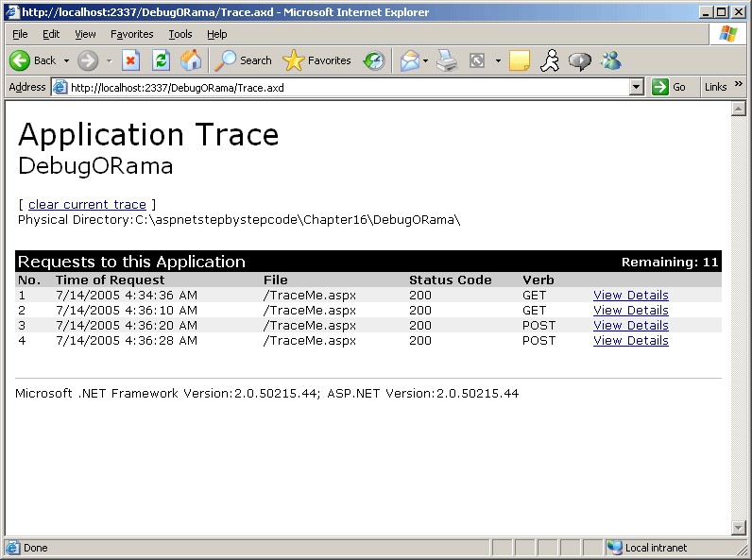Refresh the current page
Image resolution: width=752 pixels, height=560 pixels.
click(x=162, y=60)
